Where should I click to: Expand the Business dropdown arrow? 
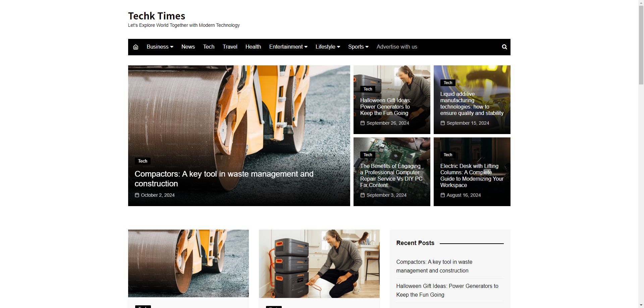[172, 47]
